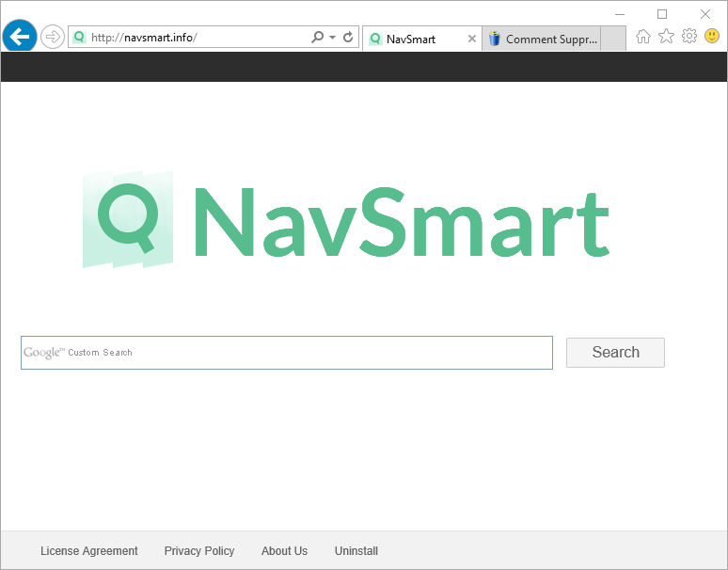Click the NavSmart logo magnifier graphic
The image size is (728, 570).
[128, 219]
